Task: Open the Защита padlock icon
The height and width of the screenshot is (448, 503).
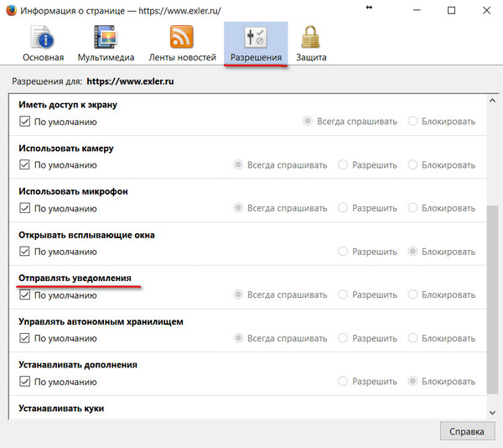Action: [x=311, y=38]
